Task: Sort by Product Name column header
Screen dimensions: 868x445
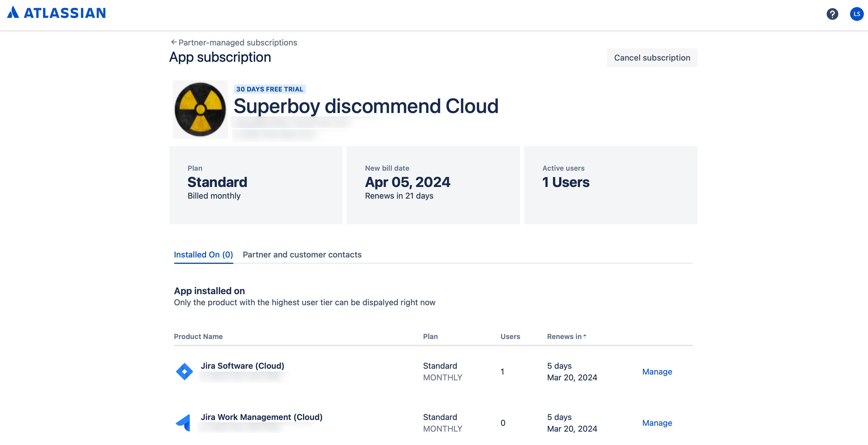Action: (198, 336)
